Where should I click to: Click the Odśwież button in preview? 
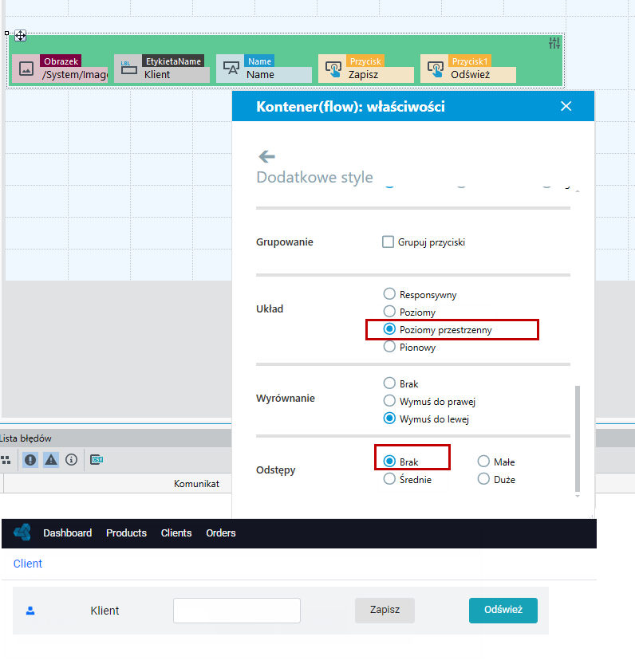[503, 611]
